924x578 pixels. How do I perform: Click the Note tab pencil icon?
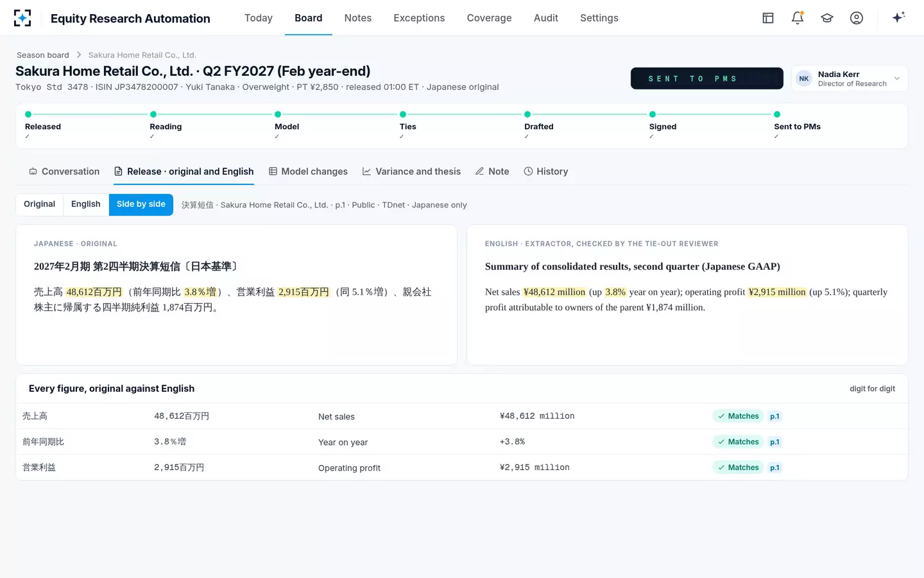tap(479, 171)
